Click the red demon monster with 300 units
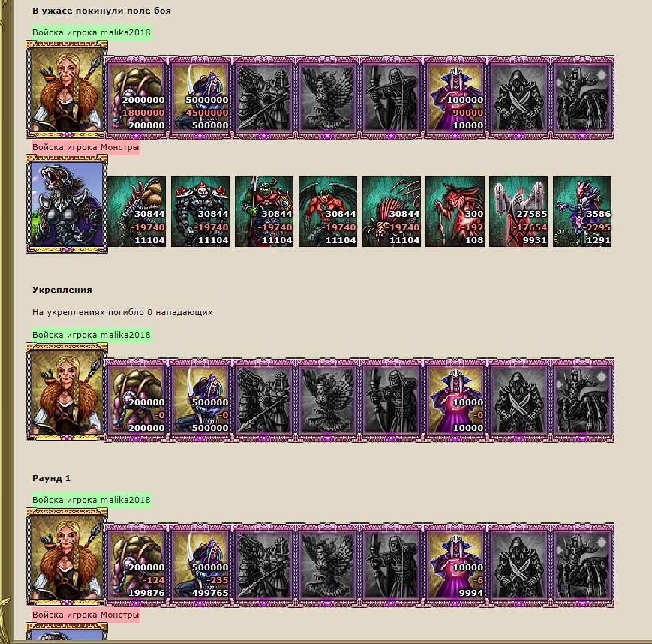 click(x=455, y=212)
